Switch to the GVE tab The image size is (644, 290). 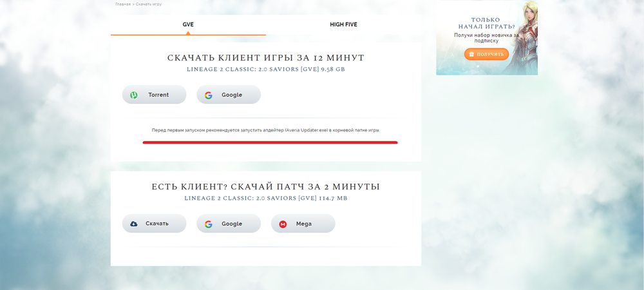pos(188,24)
